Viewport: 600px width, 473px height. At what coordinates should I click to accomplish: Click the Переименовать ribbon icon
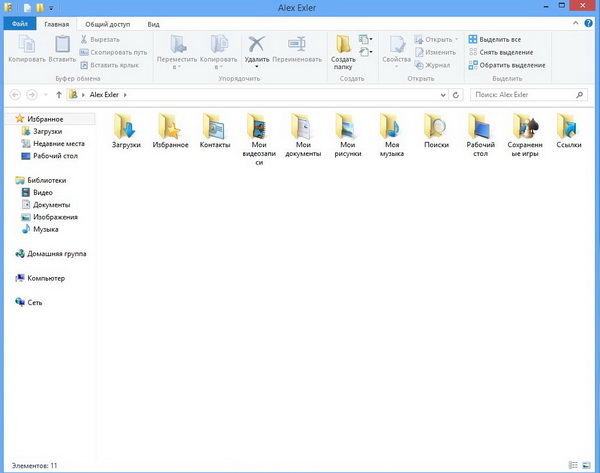pos(297,44)
